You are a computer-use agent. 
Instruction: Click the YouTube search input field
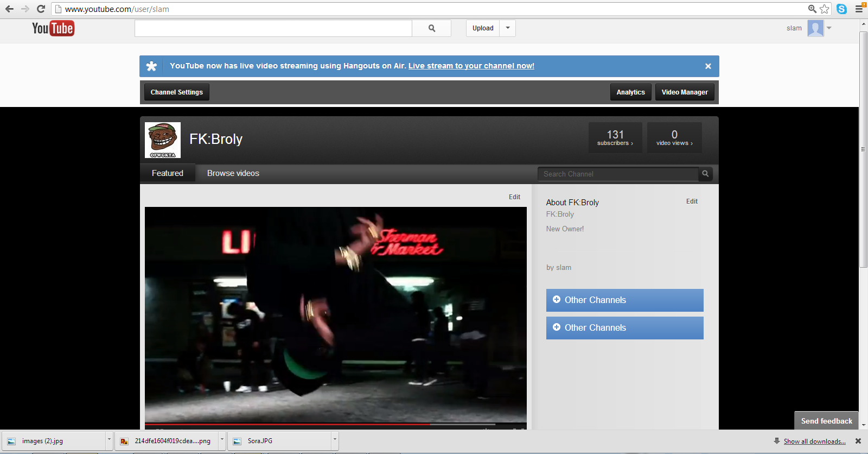(273, 28)
